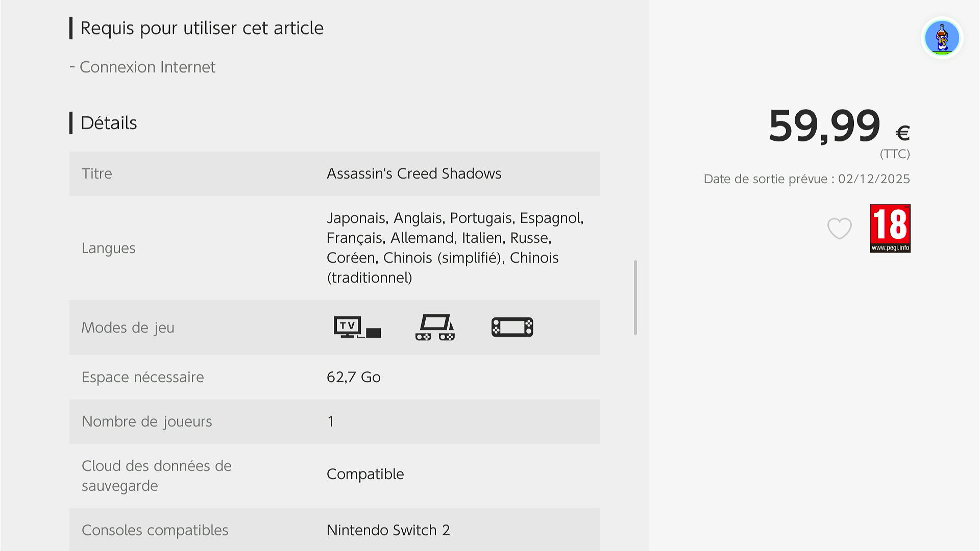Click the Assassin's Creed Shadows title value

point(413,173)
